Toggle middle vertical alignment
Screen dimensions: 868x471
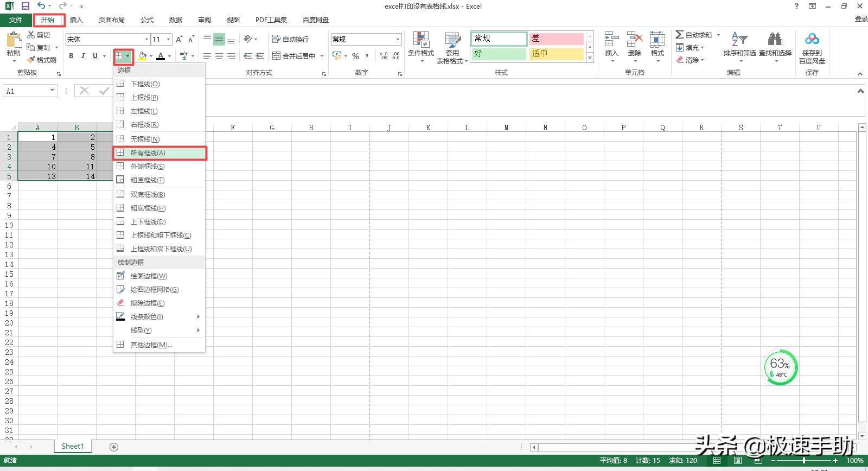coord(219,39)
